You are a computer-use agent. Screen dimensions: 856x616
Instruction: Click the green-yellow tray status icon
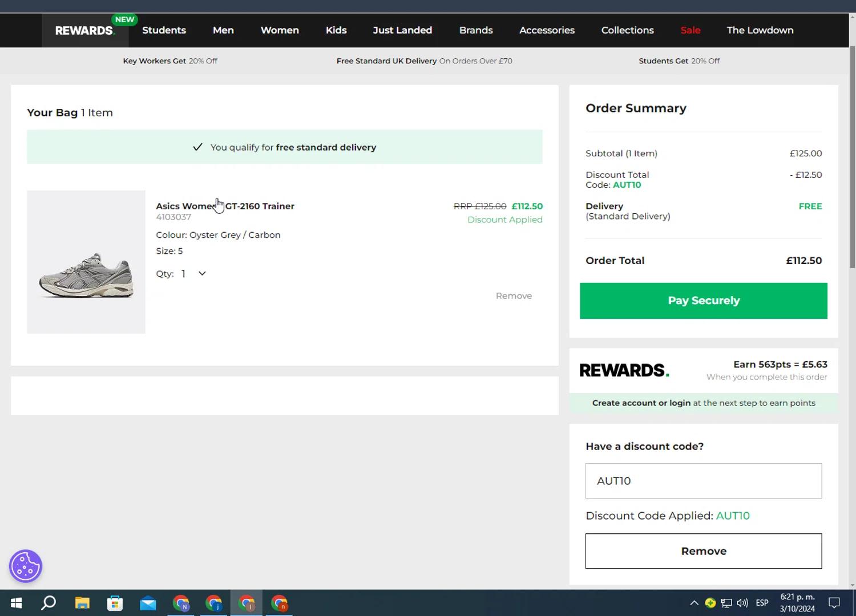coord(710,603)
